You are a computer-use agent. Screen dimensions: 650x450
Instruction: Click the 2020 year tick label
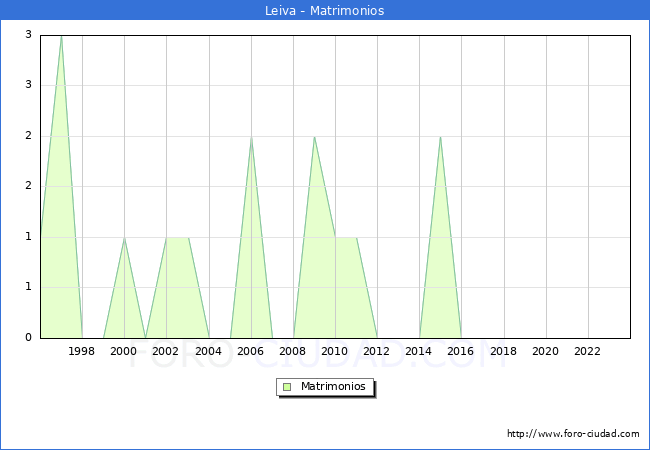point(546,351)
